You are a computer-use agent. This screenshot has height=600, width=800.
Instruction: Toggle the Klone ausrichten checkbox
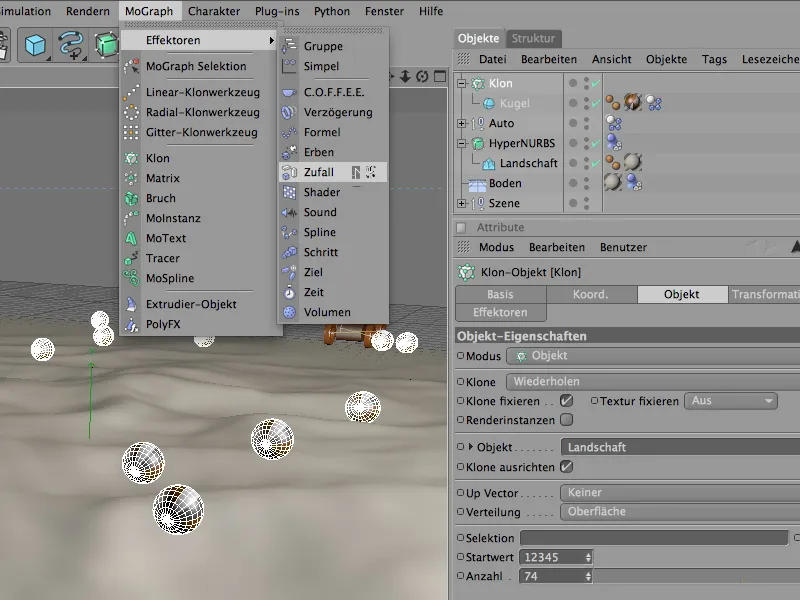566,467
